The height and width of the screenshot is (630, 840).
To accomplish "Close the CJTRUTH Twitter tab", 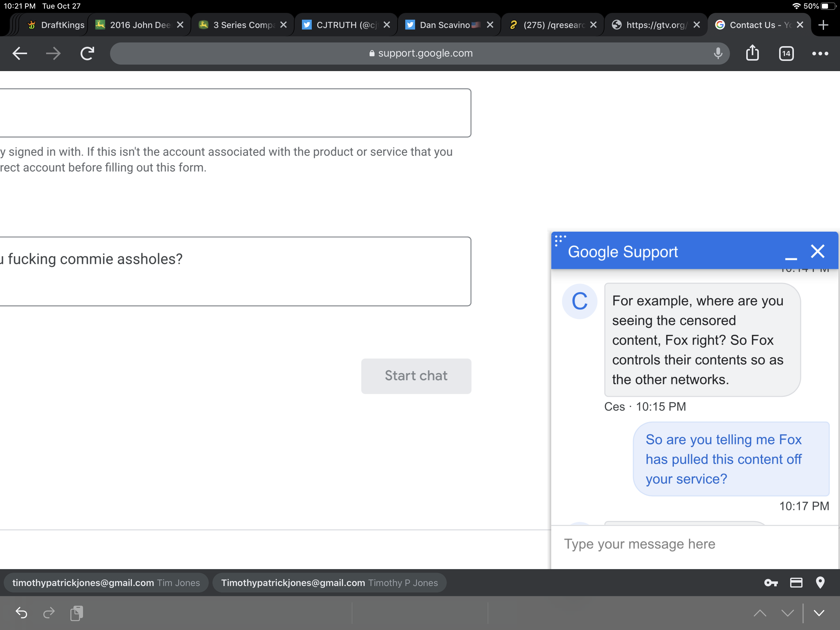I will pyautogui.click(x=386, y=25).
